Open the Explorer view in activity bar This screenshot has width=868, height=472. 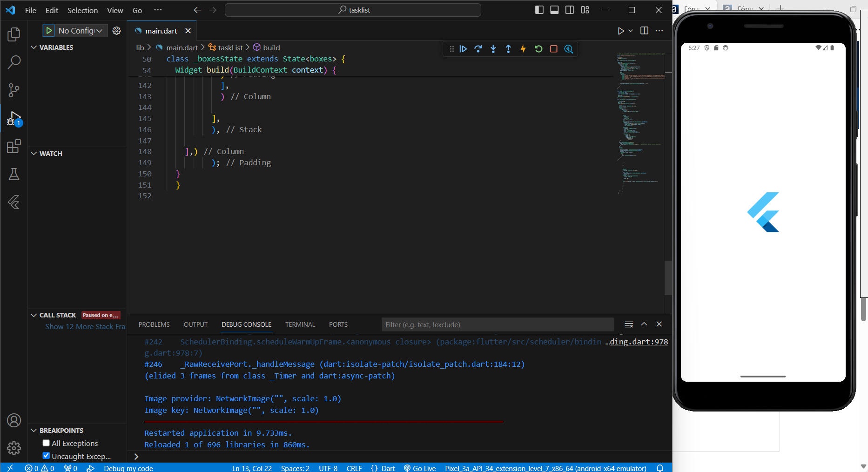(x=14, y=34)
